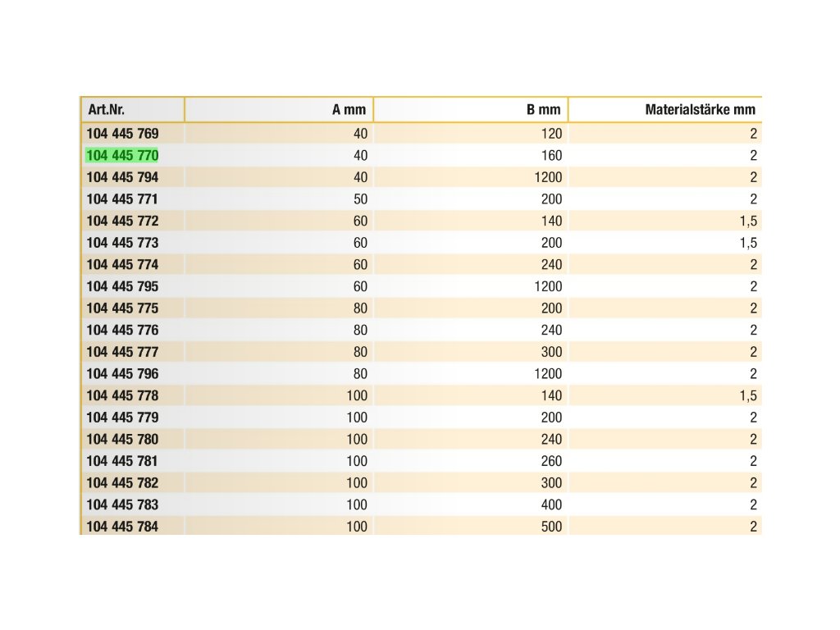Select article number 104 445 769
The image size is (840, 630).
coord(122,134)
